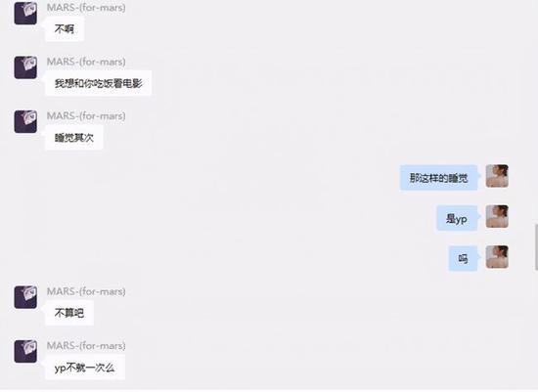Open MARS avatar beside 不算吧 message
Screen dimensions: 538x392
(x=25, y=297)
